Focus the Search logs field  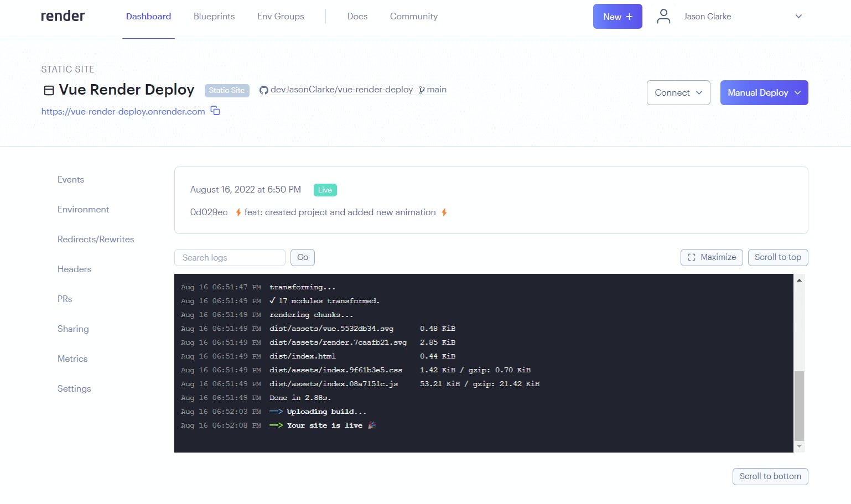(230, 258)
